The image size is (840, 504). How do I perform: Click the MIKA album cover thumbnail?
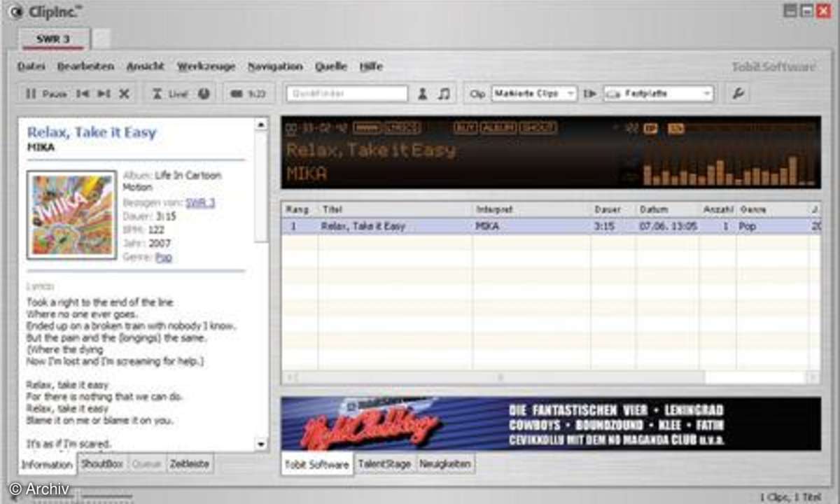72,215
